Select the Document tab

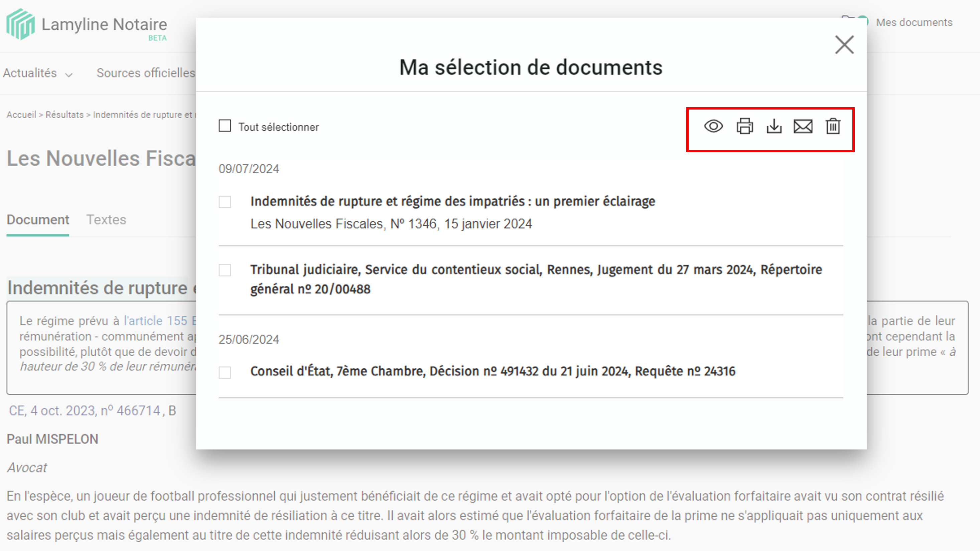tap(37, 219)
